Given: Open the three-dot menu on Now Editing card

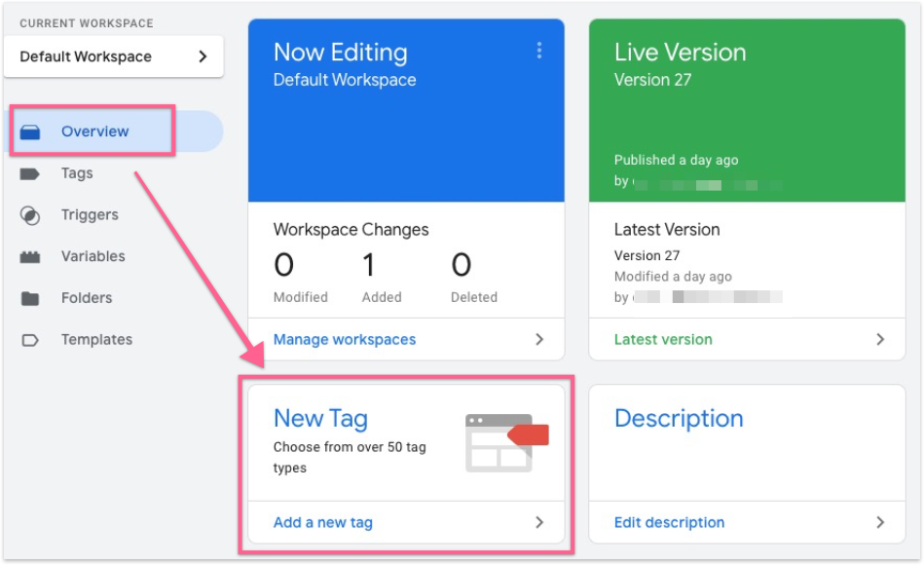Looking at the screenshot, I should click(539, 51).
